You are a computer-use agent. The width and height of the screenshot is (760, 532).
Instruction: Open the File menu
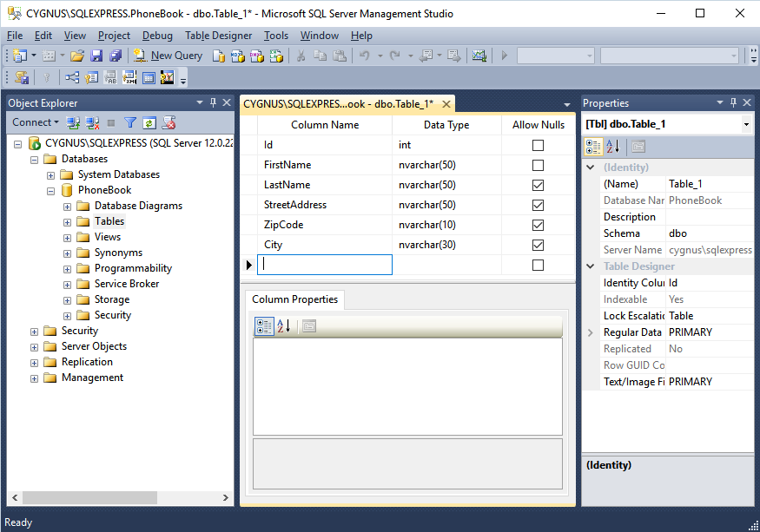[x=15, y=36]
